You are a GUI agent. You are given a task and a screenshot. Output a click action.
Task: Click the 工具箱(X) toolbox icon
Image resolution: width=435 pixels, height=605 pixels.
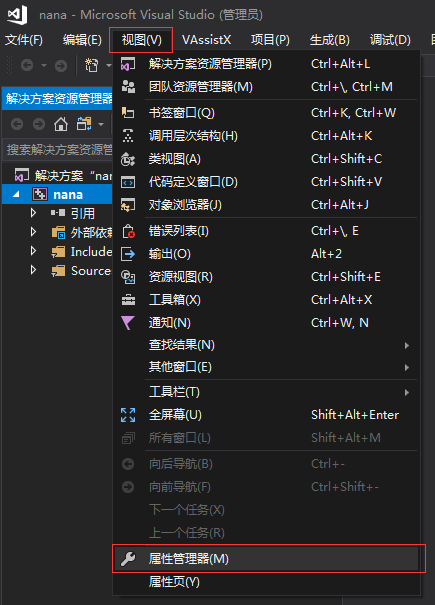click(x=128, y=300)
